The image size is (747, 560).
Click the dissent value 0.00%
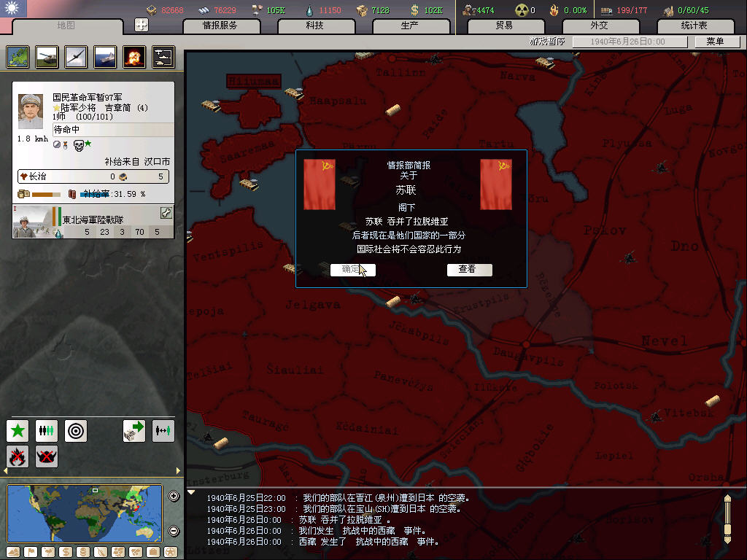pyautogui.click(x=576, y=10)
